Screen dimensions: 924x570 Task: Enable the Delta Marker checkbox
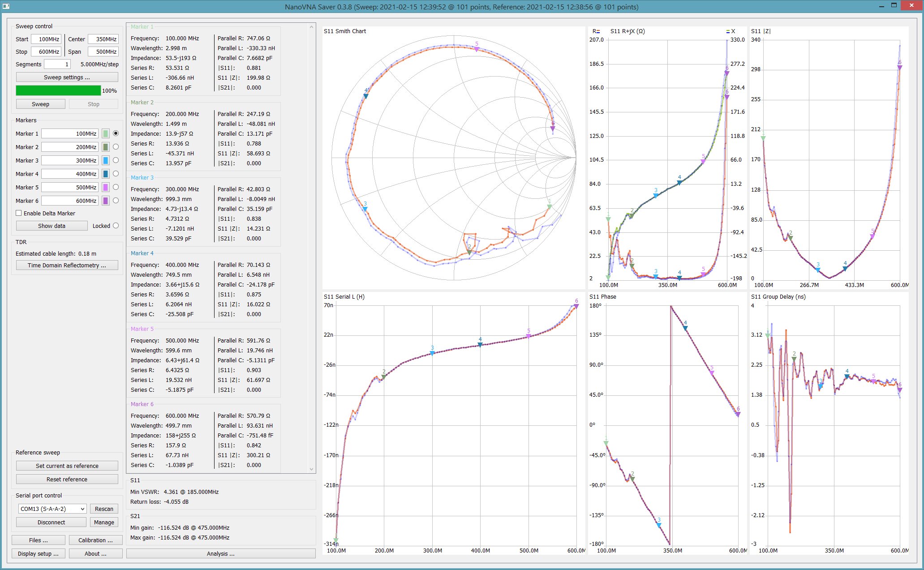click(x=19, y=213)
